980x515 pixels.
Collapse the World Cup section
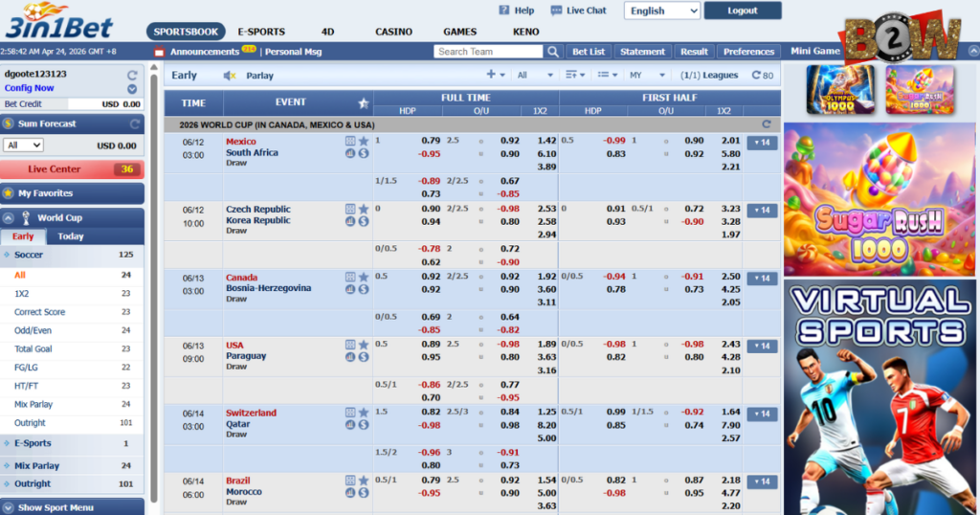coord(8,218)
